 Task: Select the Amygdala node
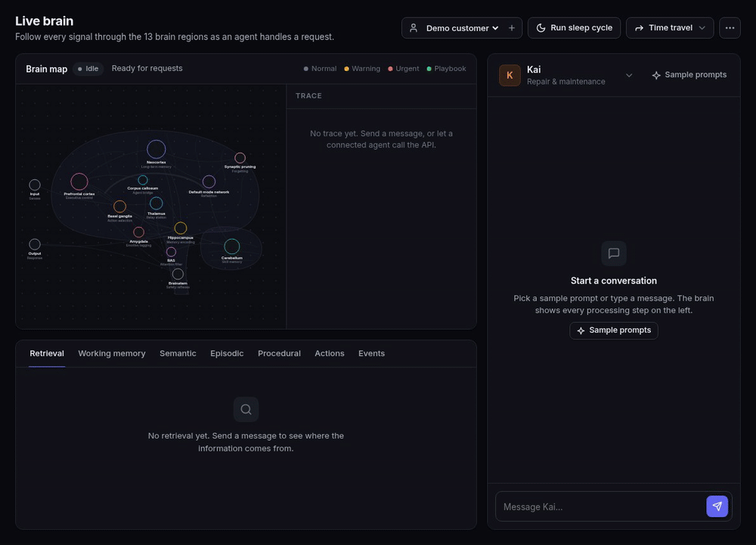tap(139, 232)
